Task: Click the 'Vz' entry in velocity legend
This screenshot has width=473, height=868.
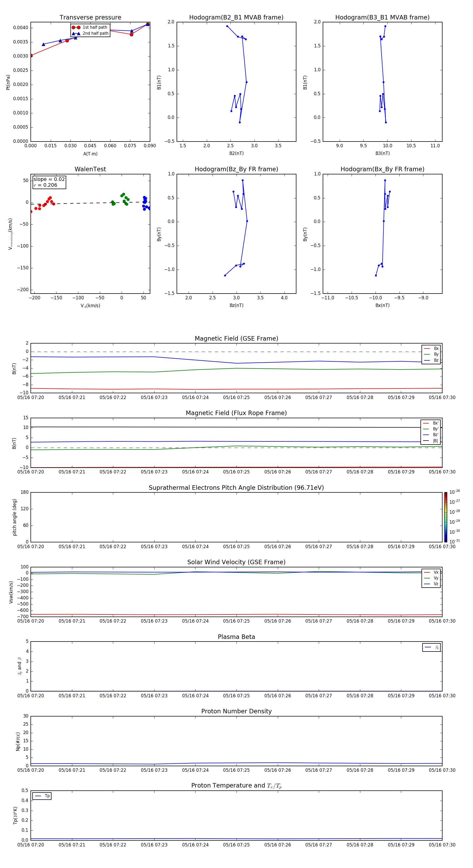Action: [x=431, y=584]
